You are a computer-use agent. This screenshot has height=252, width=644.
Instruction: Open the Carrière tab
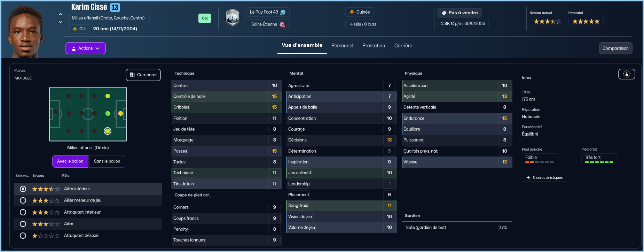click(x=403, y=46)
